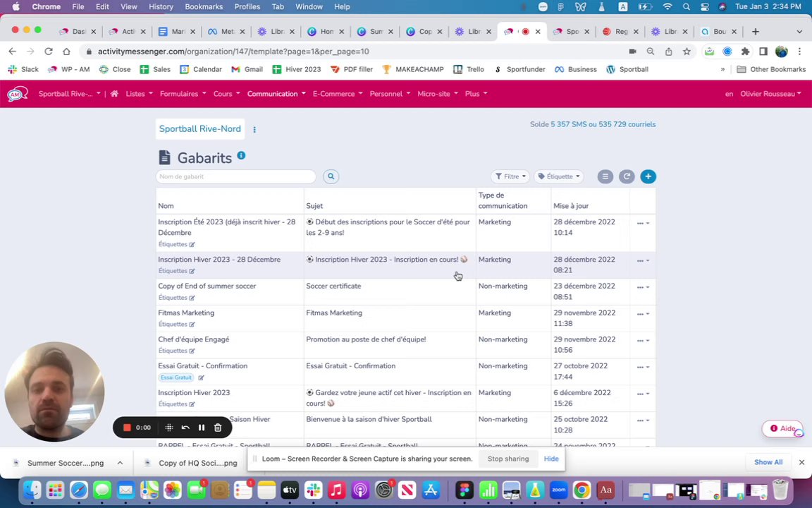
Task: Click the Soccer certificate subject cell
Action: (333, 286)
